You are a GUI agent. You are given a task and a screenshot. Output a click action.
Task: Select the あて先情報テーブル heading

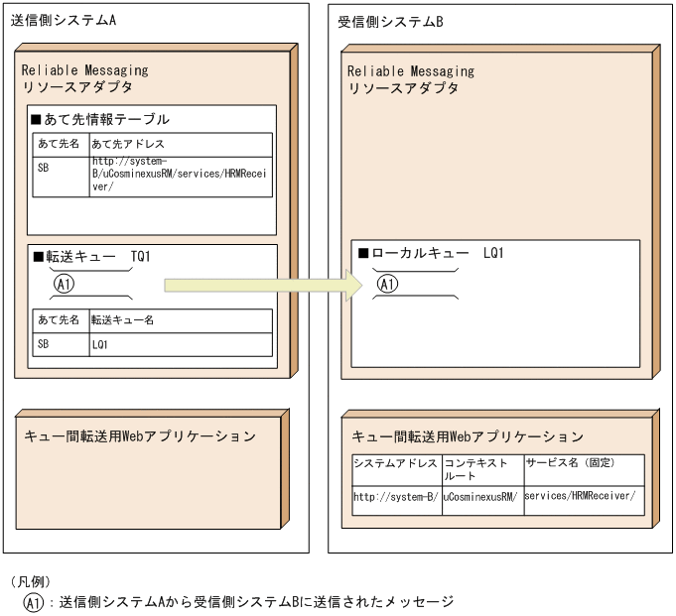(x=100, y=119)
